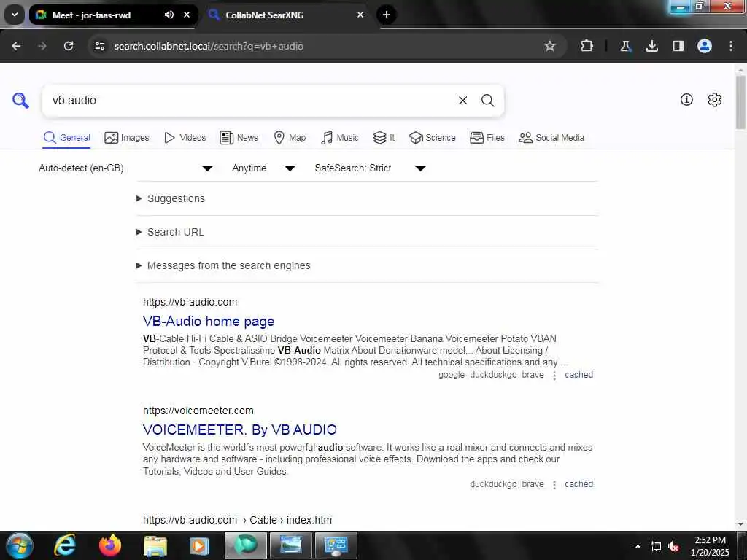The width and height of the screenshot is (747, 560).
Task: Toggle the browser side panel icon
Action: (x=678, y=46)
